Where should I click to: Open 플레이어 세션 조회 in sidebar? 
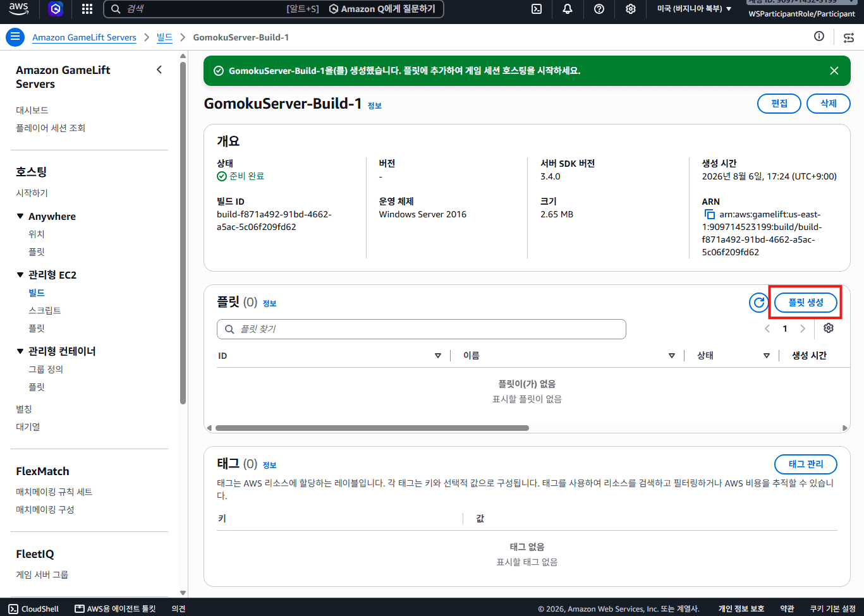[x=51, y=128]
